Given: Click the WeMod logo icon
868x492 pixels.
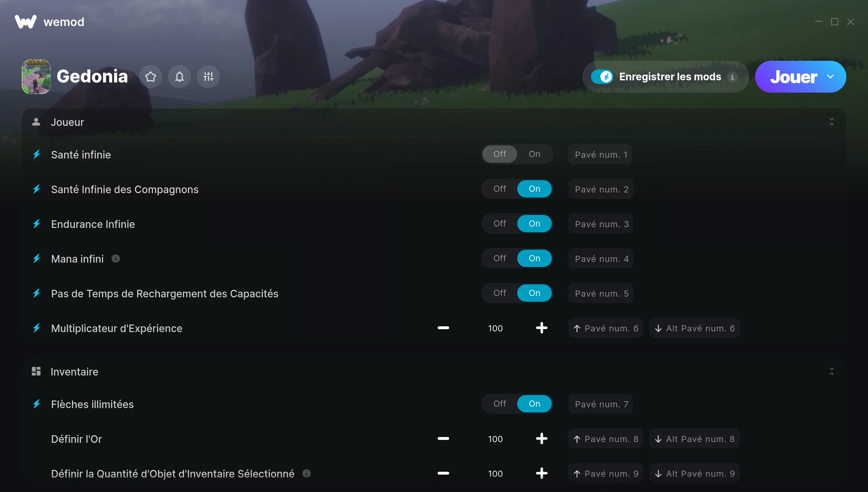Looking at the screenshot, I should point(26,22).
